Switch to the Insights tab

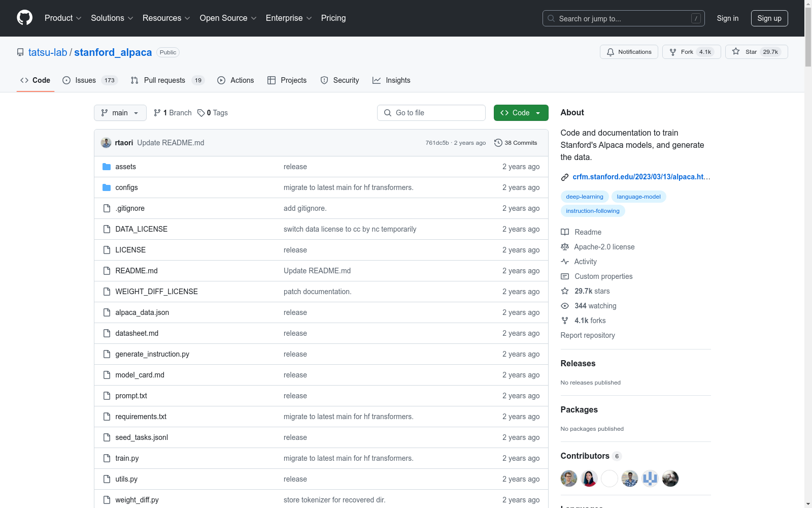391,80
